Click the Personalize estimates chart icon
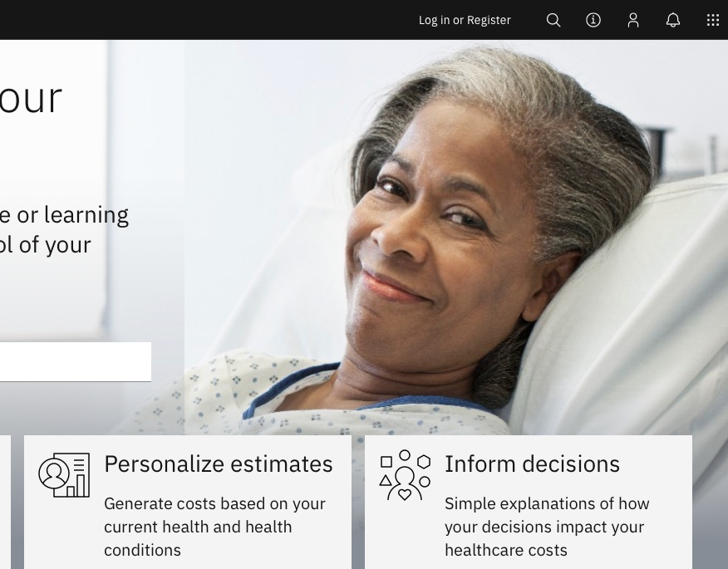 pos(64,475)
